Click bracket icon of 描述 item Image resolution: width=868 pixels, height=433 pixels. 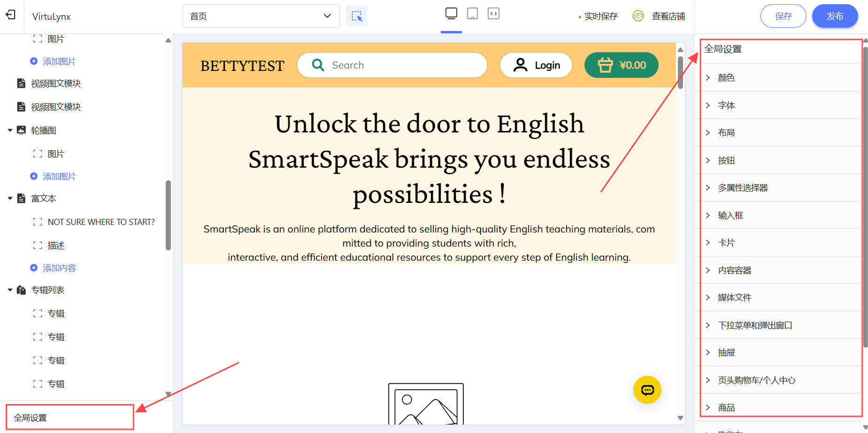coord(38,245)
